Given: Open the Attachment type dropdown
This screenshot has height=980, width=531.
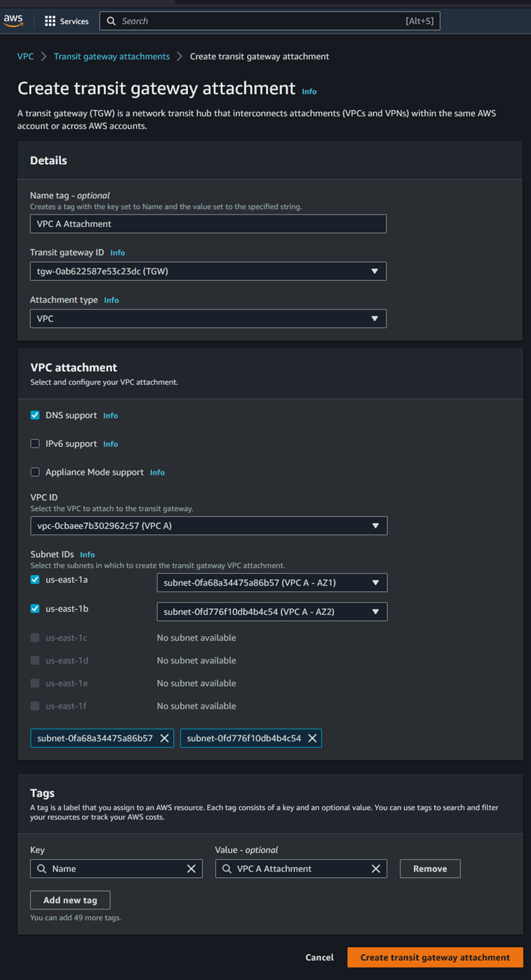Looking at the screenshot, I should pos(208,319).
